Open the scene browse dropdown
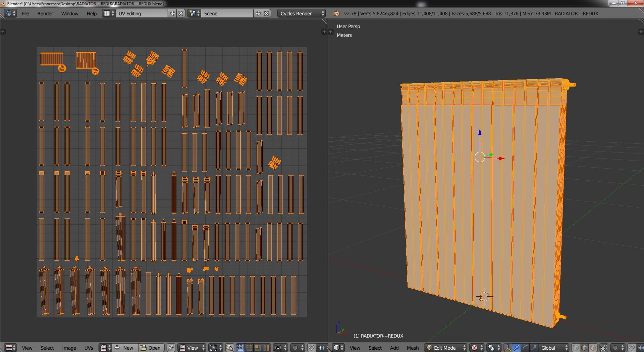 (x=194, y=13)
